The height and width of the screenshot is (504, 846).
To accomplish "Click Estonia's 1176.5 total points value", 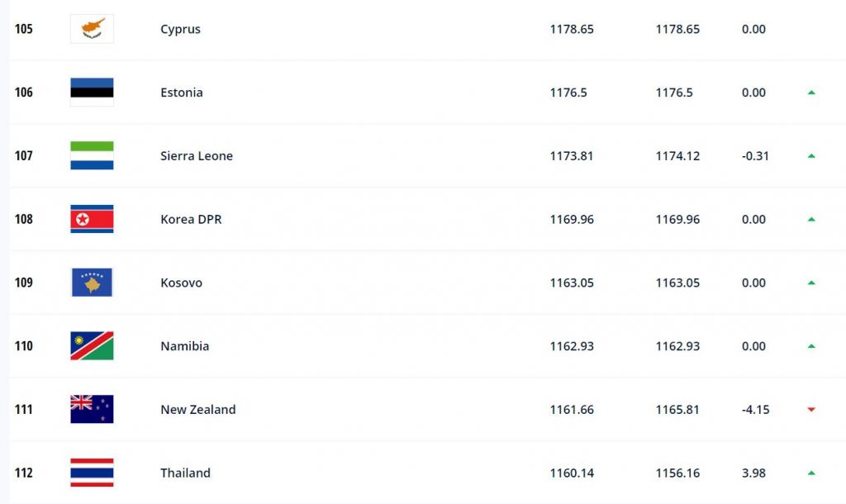I will tap(568, 93).
